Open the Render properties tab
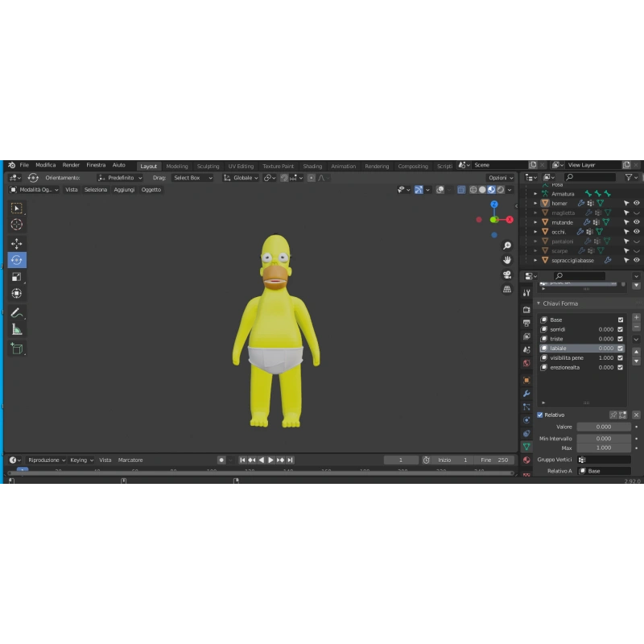The image size is (644, 644). [526, 309]
